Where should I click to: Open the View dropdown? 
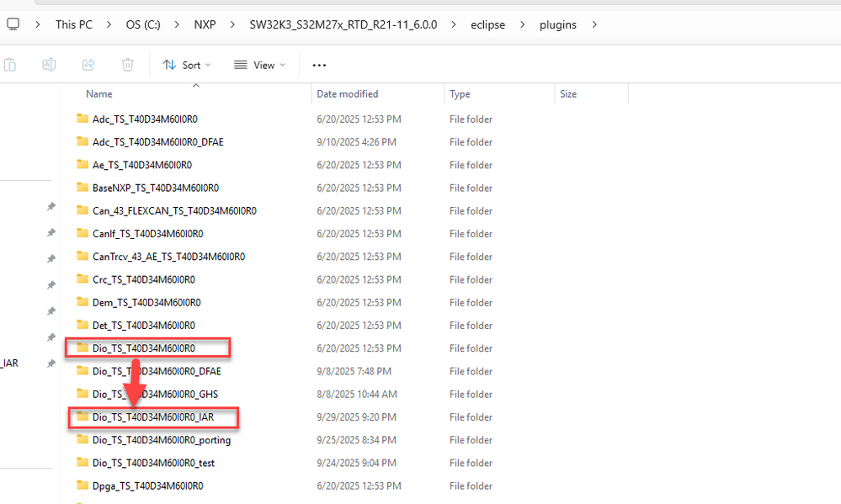[x=259, y=65]
